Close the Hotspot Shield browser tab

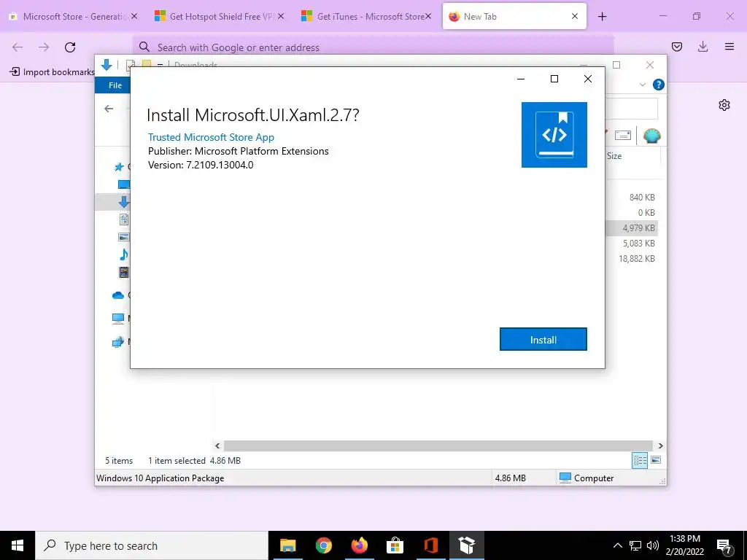[281, 16]
